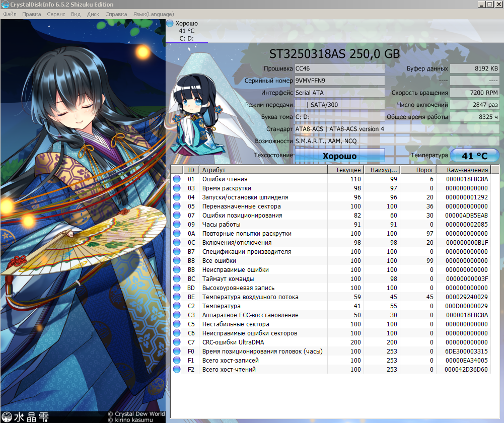Click the status orb for CRC-ошибки UltraDMA

(176, 342)
